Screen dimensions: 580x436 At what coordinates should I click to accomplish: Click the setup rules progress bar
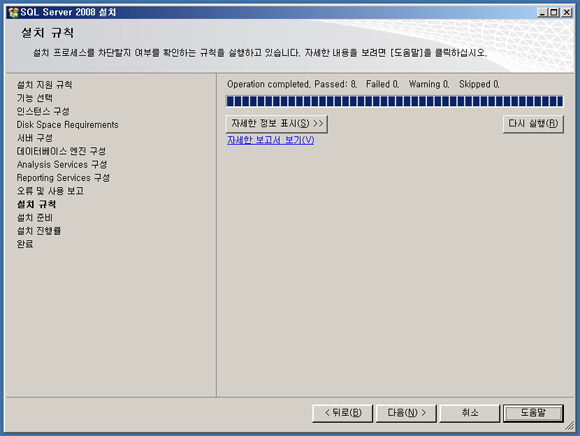point(395,101)
